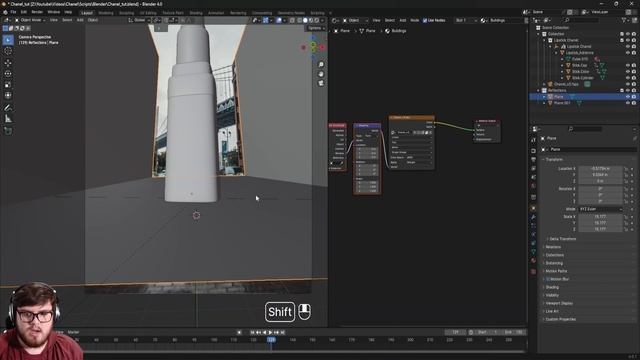Open the World properties tab icon
Screen dimensions: 640x360
[x=533, y=186]
